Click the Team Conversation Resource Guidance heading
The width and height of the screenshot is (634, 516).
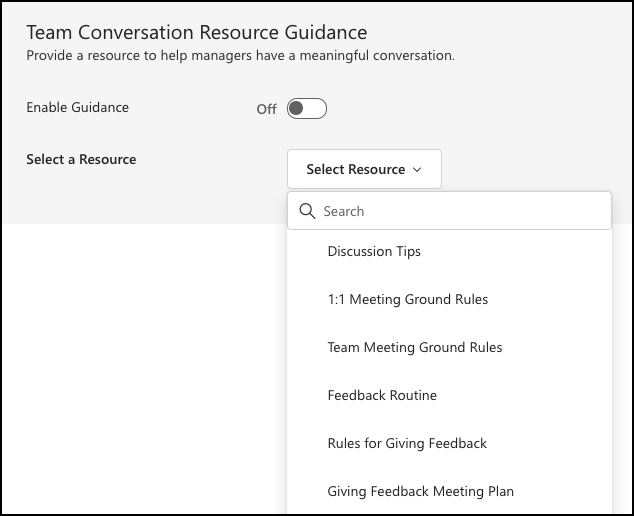pos(197,34)
